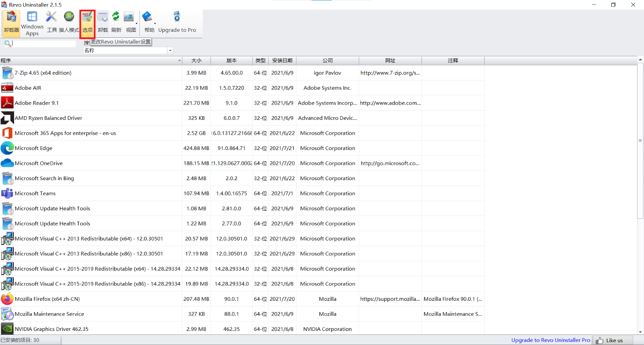The height and width of the screenshot is (345, 644).
Task: Sort by the 版本 version column
Action: (231, 61)
